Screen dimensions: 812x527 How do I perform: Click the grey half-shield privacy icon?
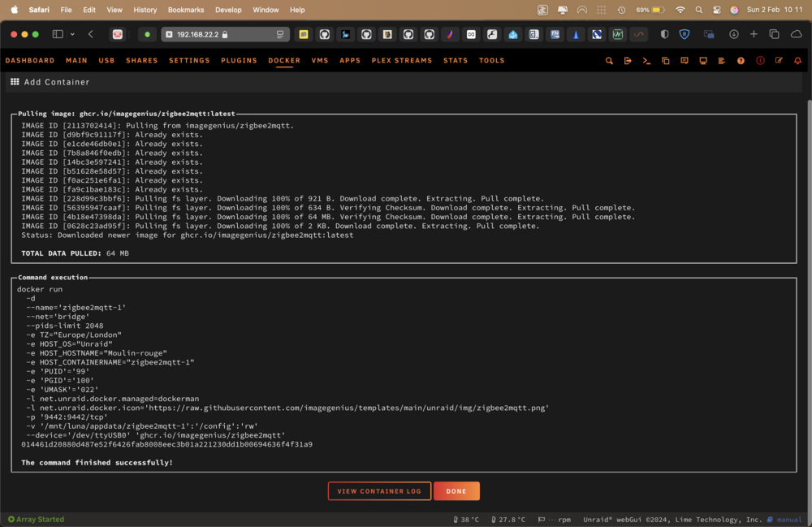(664, 34)
